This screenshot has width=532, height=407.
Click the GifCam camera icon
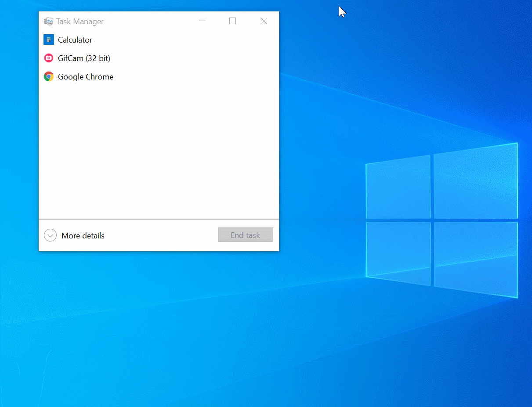tap(49, 58)
